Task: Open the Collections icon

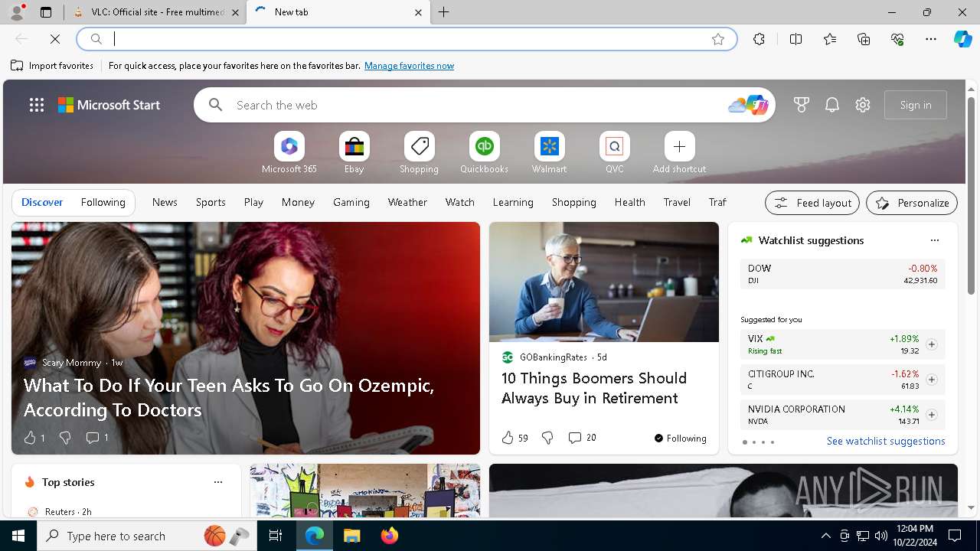Action: coord(864,39)
